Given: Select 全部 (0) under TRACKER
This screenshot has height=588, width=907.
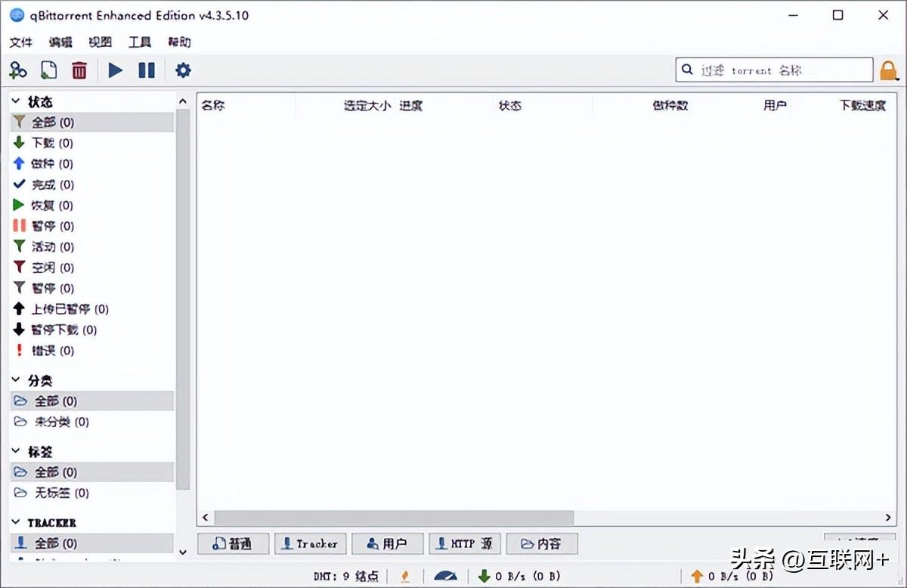Looking at the screenshot, I should pyautogui.click(x=91, y=543).
